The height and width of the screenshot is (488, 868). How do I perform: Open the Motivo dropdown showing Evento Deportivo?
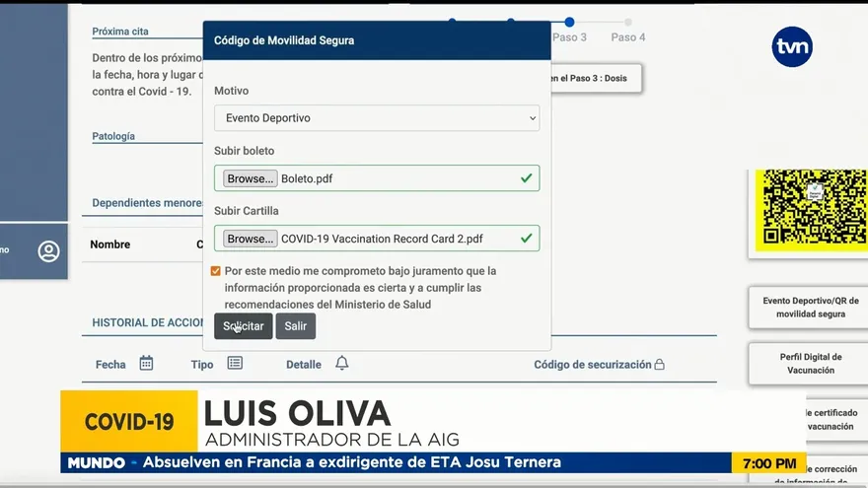click(377, 118)
